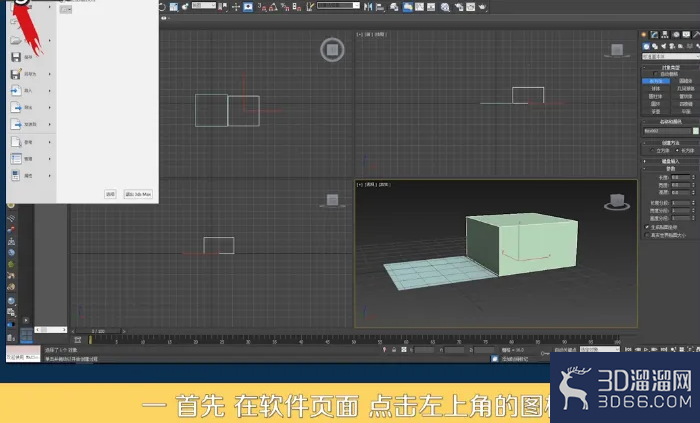The image size is (700, 423).
Task: Toggle the Ribbon display icon
Action: [408, 7]
